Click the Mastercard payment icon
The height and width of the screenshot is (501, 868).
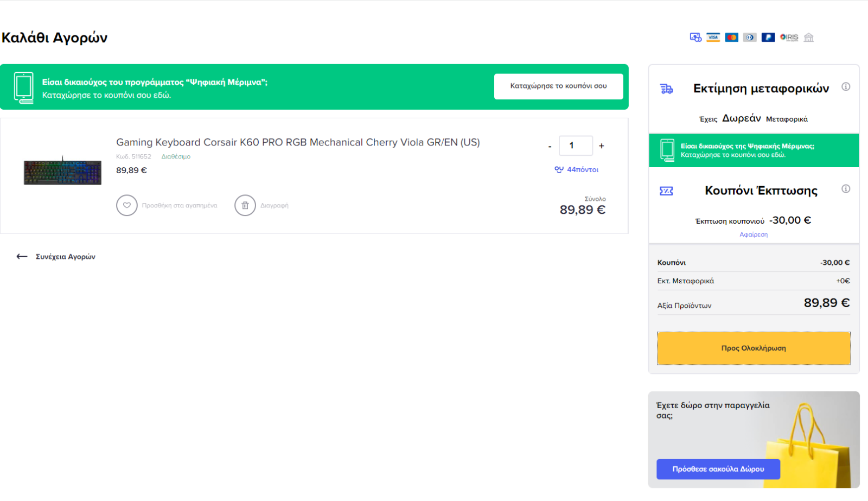point(731,37)
